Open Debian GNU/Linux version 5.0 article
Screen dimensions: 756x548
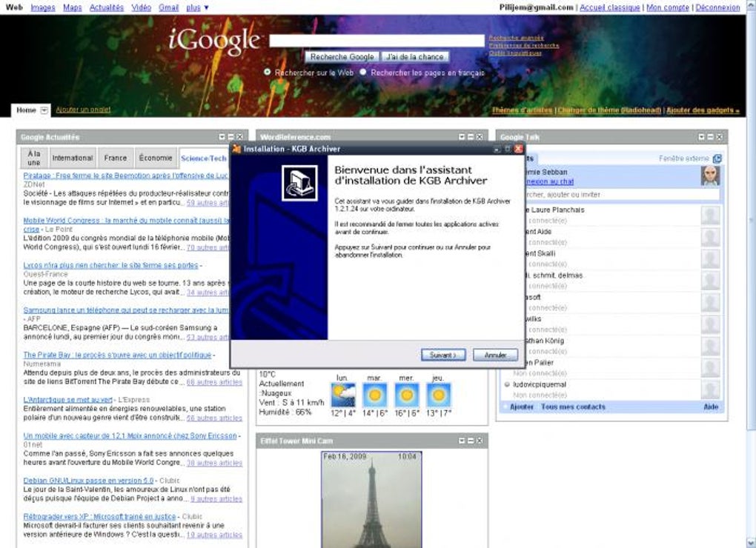point(89,481)
